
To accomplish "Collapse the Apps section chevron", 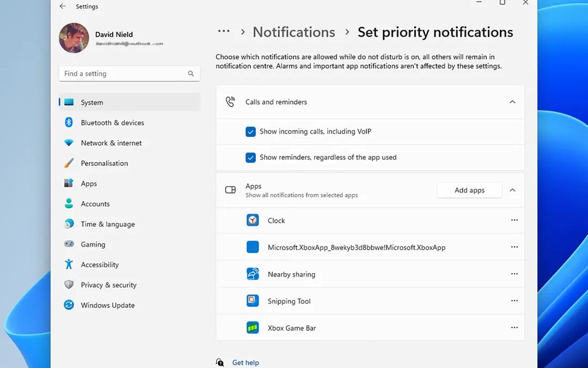I will pos(512,190).
